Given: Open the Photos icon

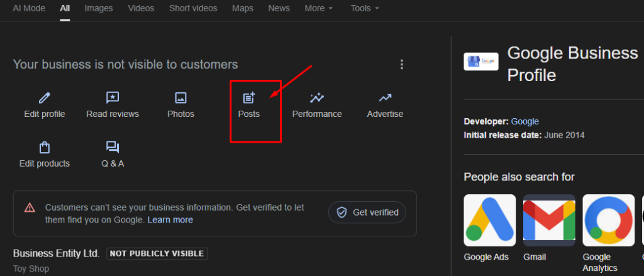Looking at the screenshot, I should (x=180, y=98).
